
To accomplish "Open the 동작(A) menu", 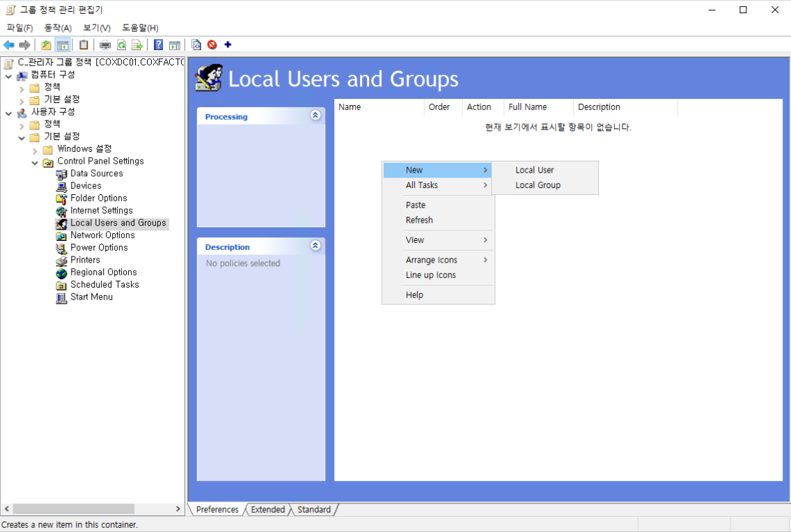I will point(58,28).
